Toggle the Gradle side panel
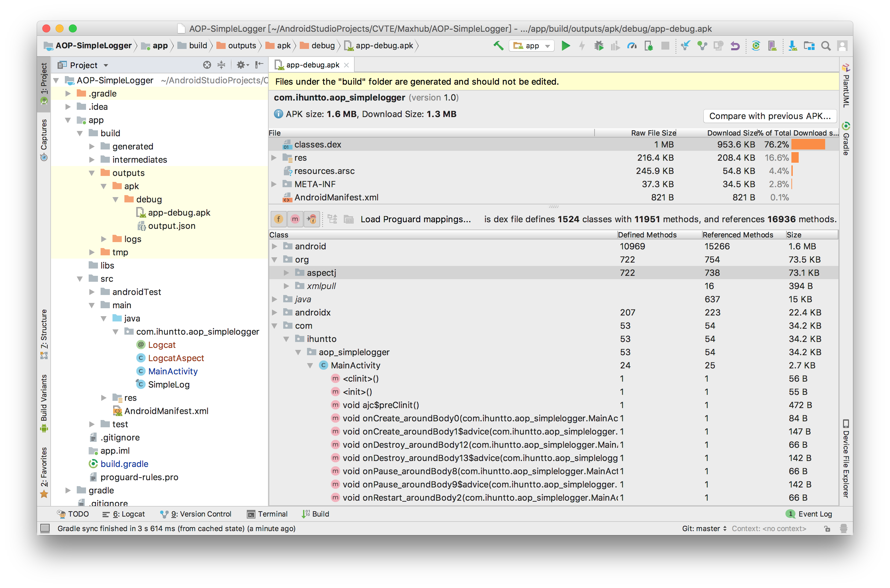 tap(846, 139)
